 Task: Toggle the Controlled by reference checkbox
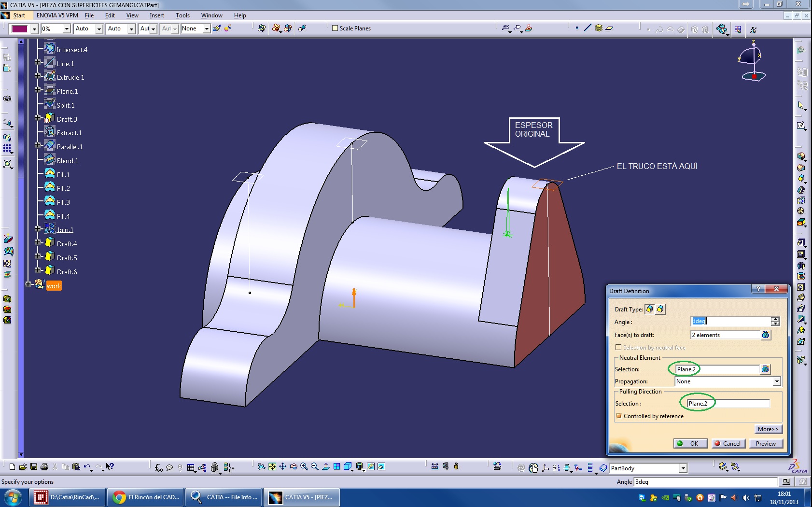618,416
